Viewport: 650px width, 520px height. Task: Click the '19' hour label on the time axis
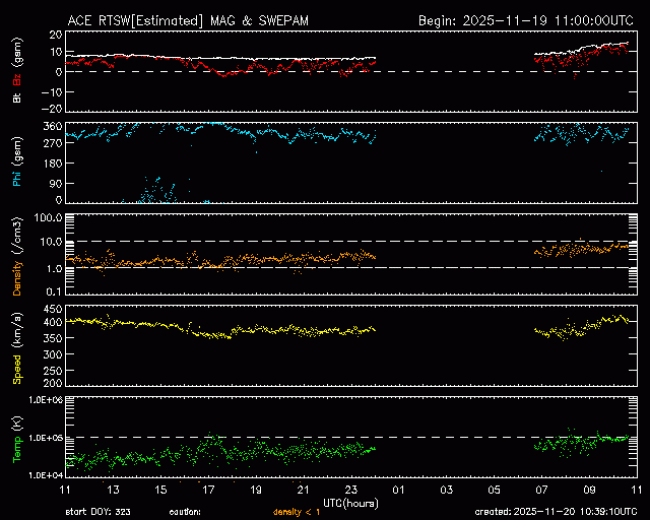coord(256,490)
